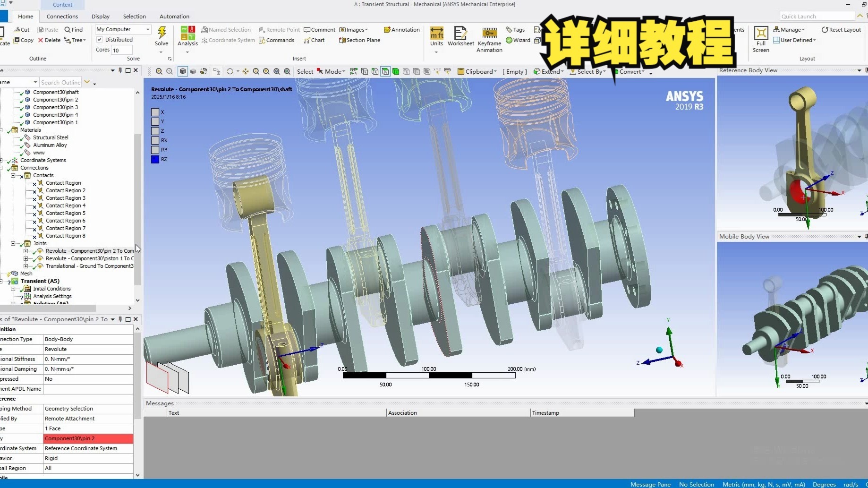Open the Wizard
868x488 pixels.
pyautogui.click(x=518, y=40)
